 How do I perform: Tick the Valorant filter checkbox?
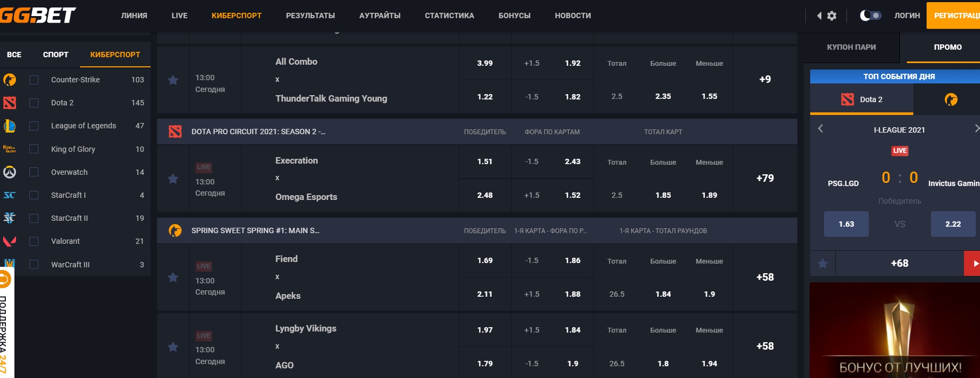pyautogui.click(x=34, y=241)
